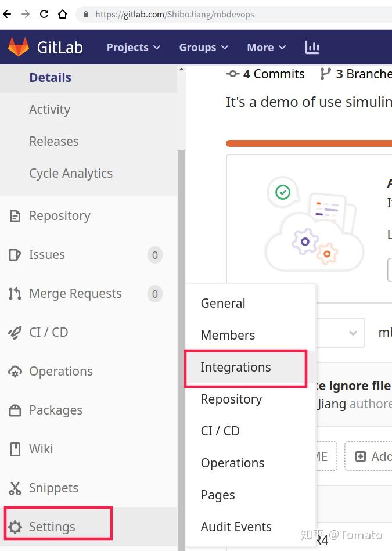Click the Packages icon in sidebar

click(15, 410)
